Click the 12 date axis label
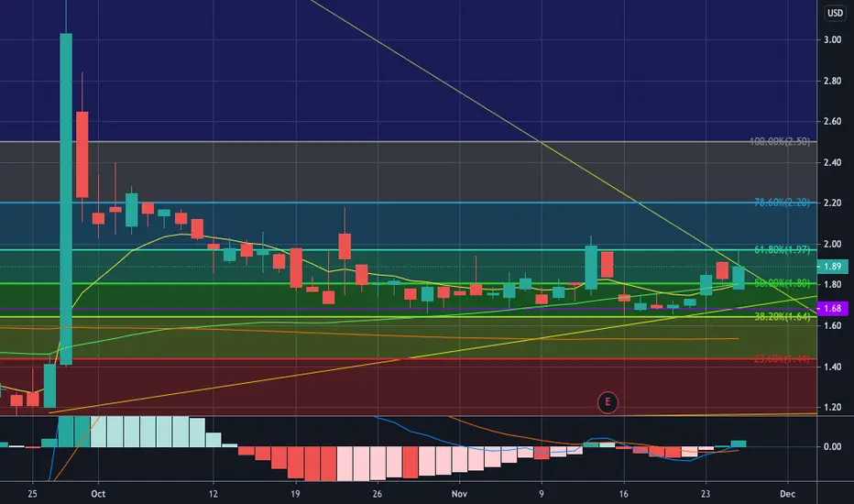 (213, 494)
